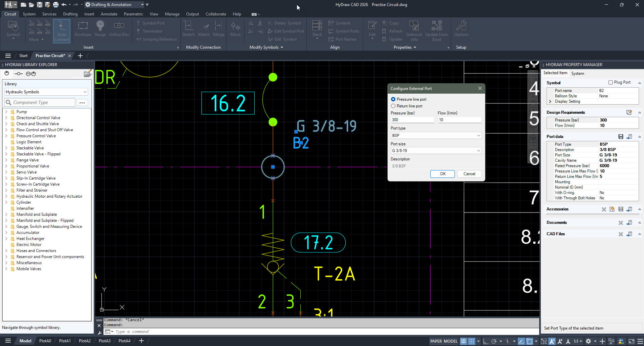Screen dimensions: 644x346
Task: Cancel the Configure External Port dialog
Action: [x=469, y=174]
